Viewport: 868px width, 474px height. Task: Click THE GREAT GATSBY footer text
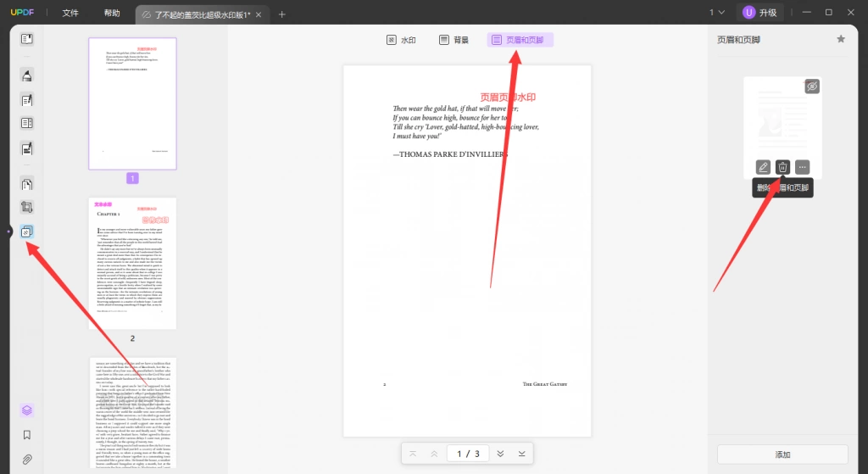[545, 384]
